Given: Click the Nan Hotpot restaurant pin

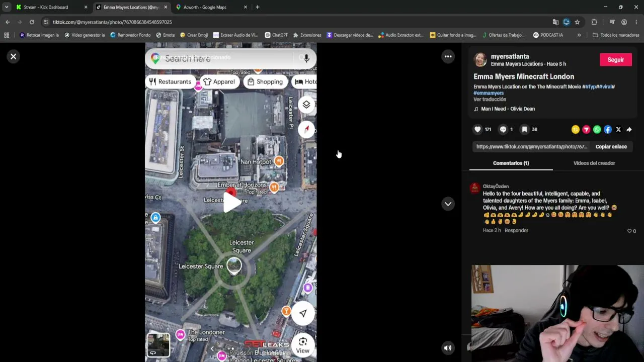Looking at the screenshot, I should 279,161.
